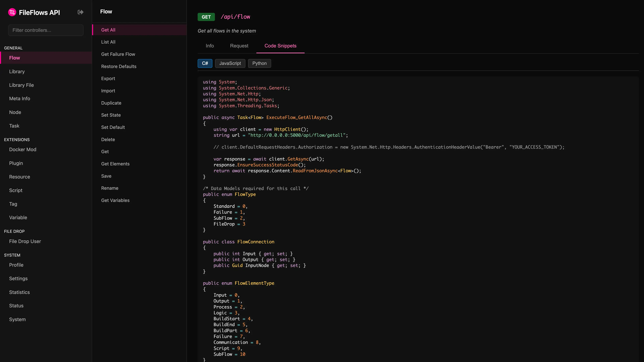
Task: Click the FILE DROP section heading
Action: coord(14,231)
